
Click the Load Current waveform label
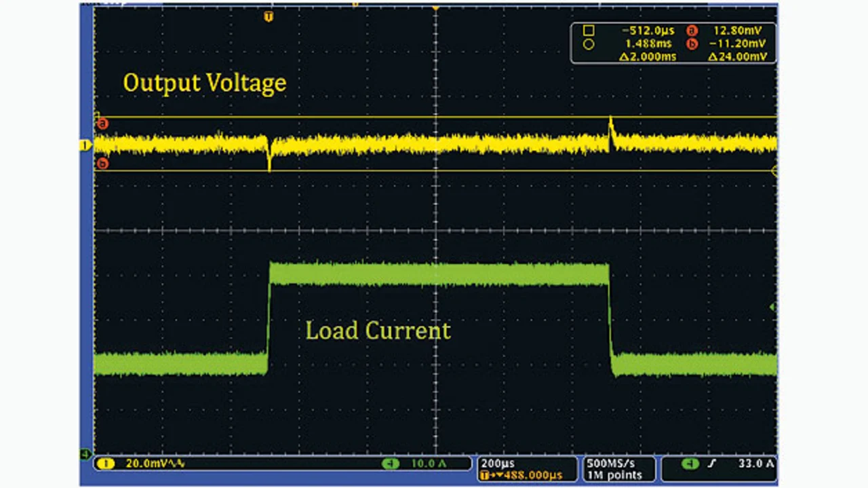click(x=378, y=331)
